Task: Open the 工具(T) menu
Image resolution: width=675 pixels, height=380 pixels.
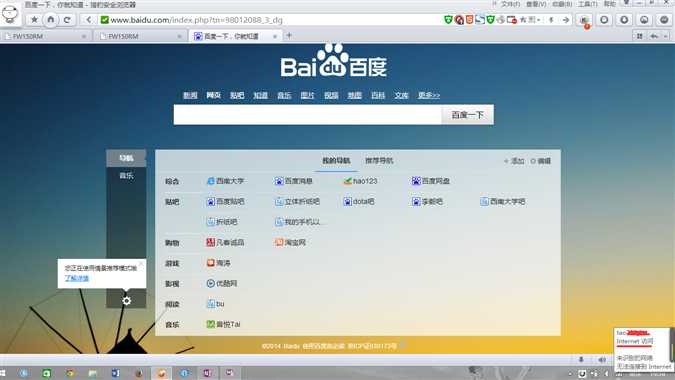Action: point(588,4)
